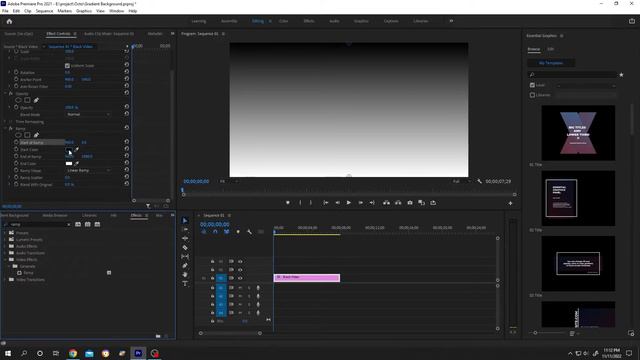640x360 pixels.
Task: Open the Home screen icon
Action: tap(9, 21)
